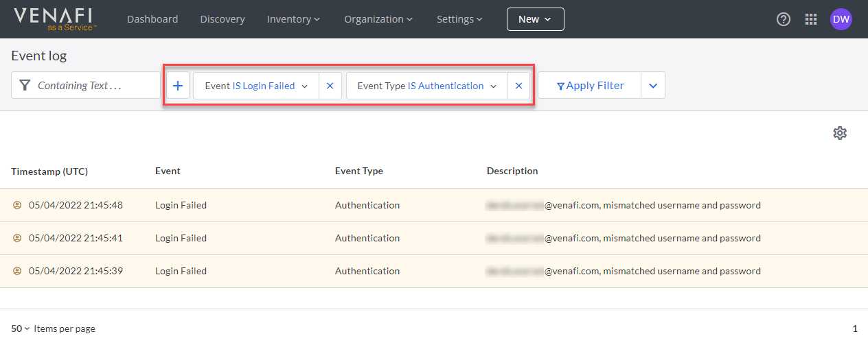Go to the Discovery page
868x347 pixels.
(x=222, y=19)
